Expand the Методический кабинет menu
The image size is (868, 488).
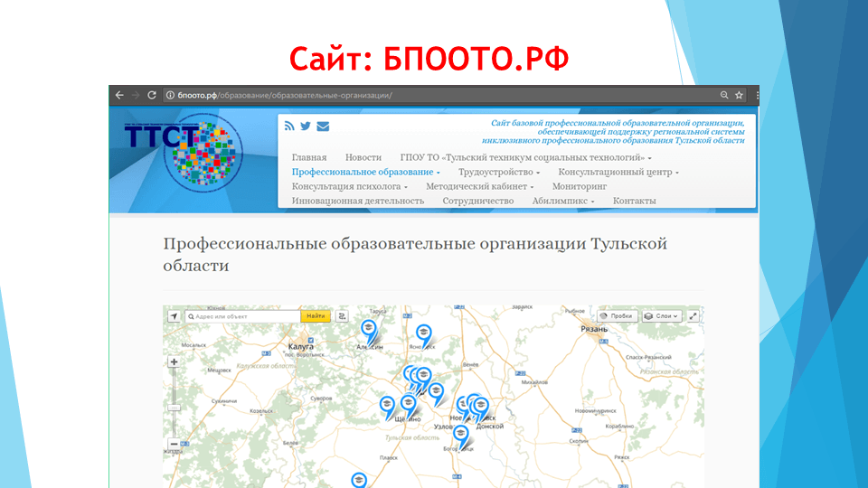tap(479, 186)
